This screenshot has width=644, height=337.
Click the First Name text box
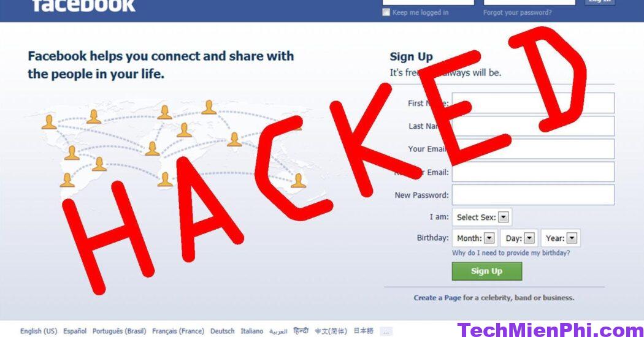533,103
